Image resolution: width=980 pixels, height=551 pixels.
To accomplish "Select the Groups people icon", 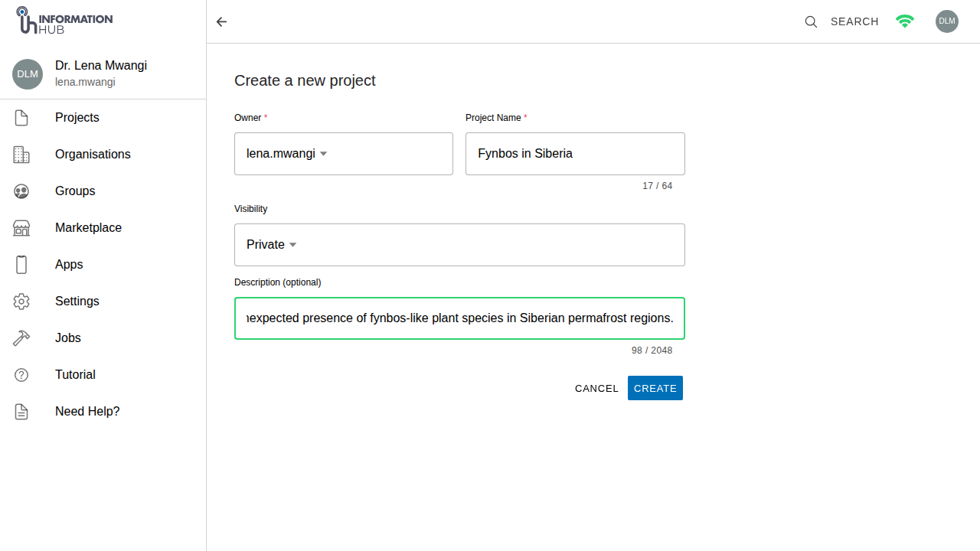I will tap(21, 191).
